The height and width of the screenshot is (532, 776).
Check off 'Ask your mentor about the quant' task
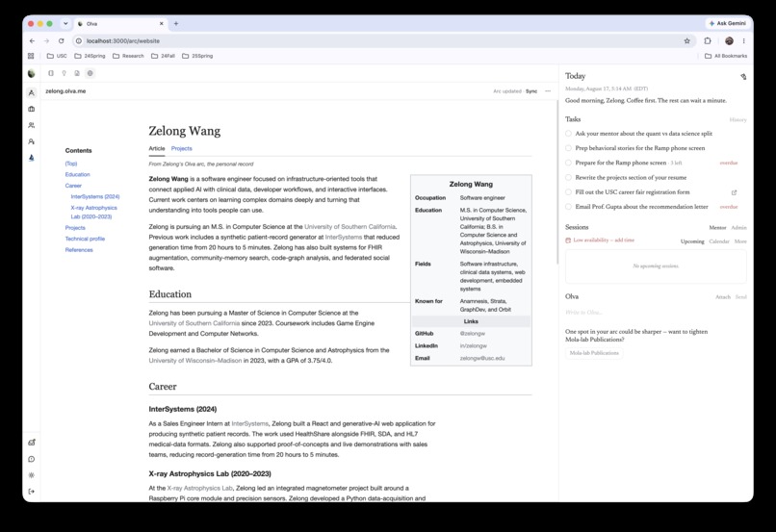point(568,134)
